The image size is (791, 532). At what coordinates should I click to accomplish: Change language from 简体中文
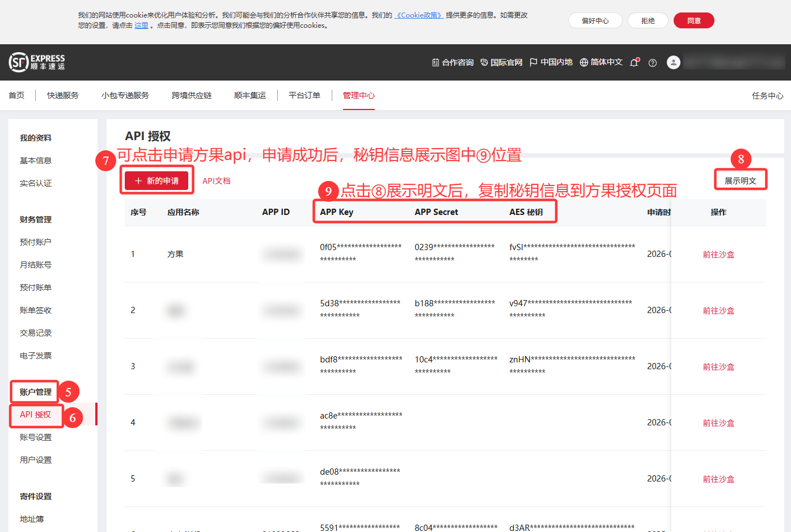(601, 62)
